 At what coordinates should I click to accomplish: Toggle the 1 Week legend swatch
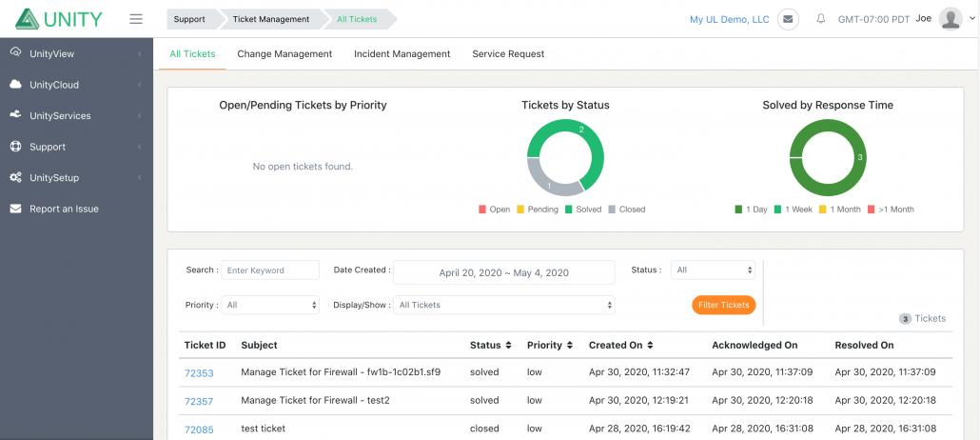tap(778, 210)
